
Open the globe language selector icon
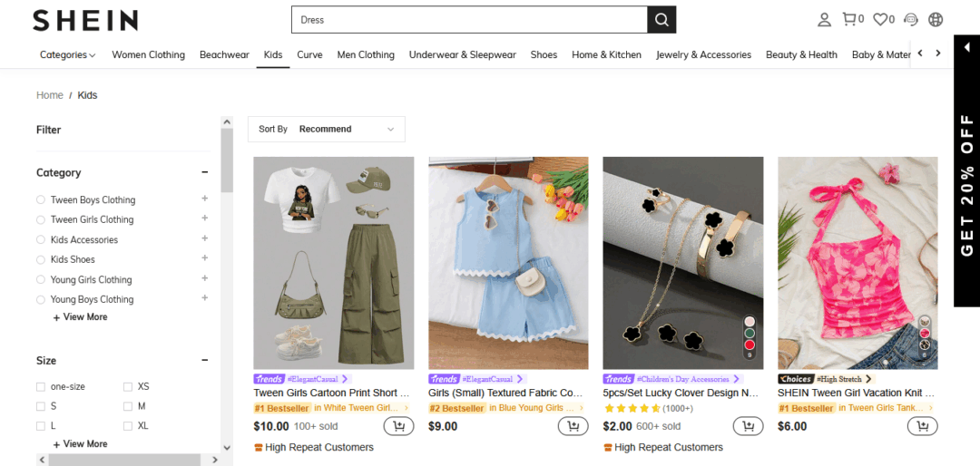pyautogui.click(x=935, y=19)
